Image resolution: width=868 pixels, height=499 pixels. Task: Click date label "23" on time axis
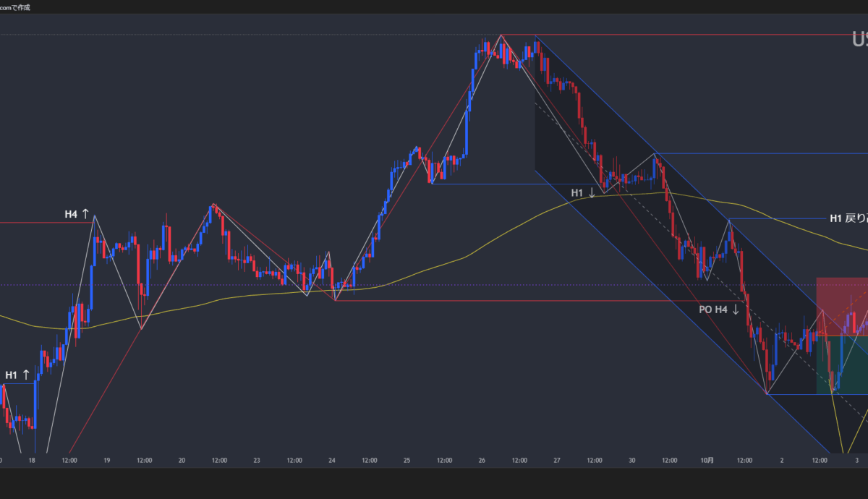click(x=257, y=460)
